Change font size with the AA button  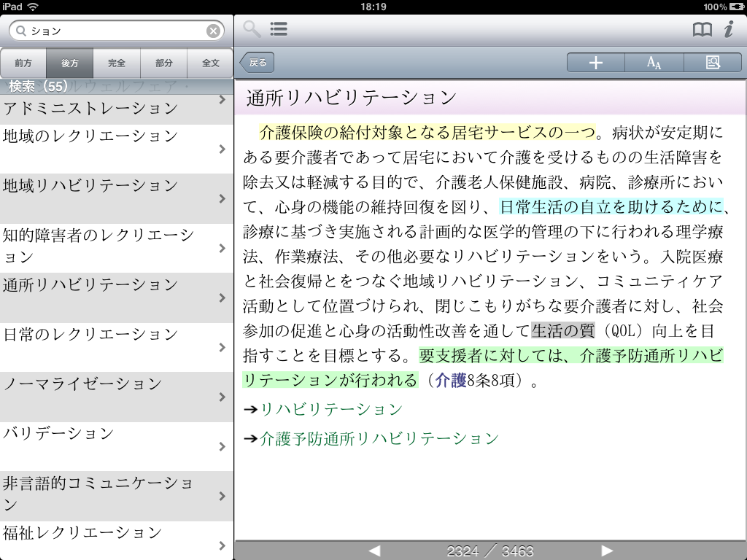tap(654, 63)
